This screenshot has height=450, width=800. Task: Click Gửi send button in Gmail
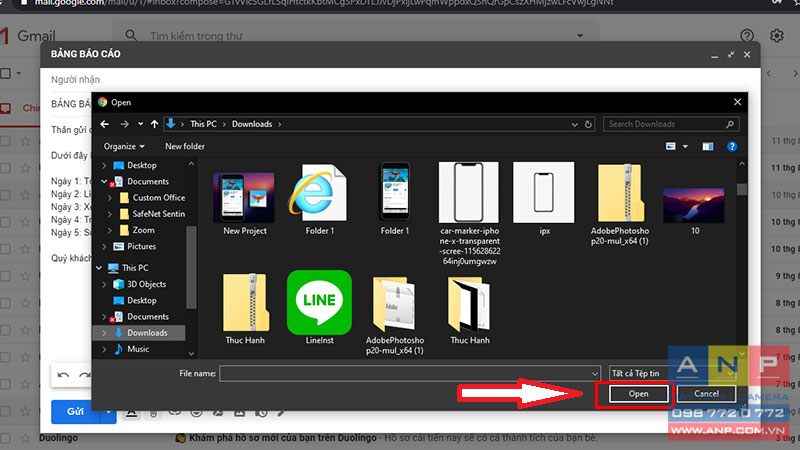pos(76,412)
